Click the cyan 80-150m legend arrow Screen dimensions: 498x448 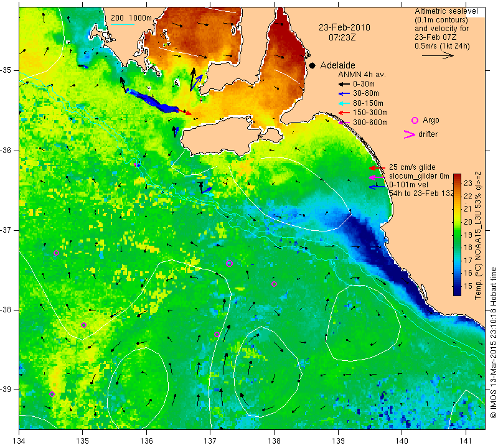tap(344, 103)
